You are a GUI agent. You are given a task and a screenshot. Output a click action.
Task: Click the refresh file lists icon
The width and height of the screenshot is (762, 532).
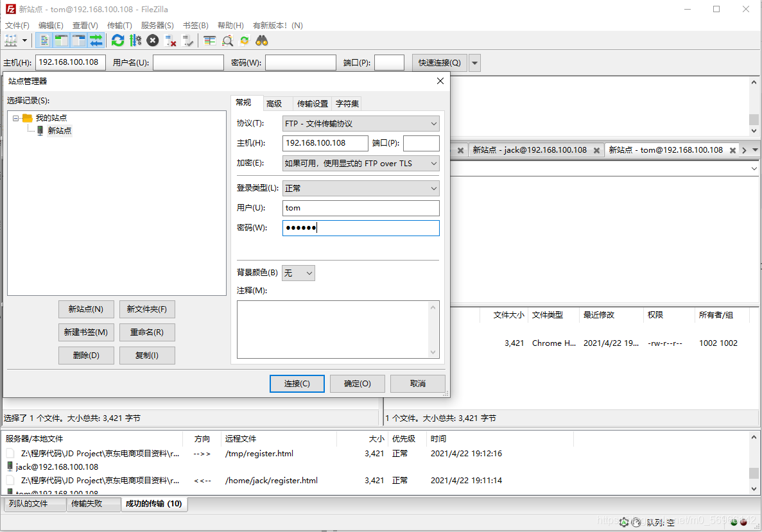pyautogui.click(x=117, y=41)
